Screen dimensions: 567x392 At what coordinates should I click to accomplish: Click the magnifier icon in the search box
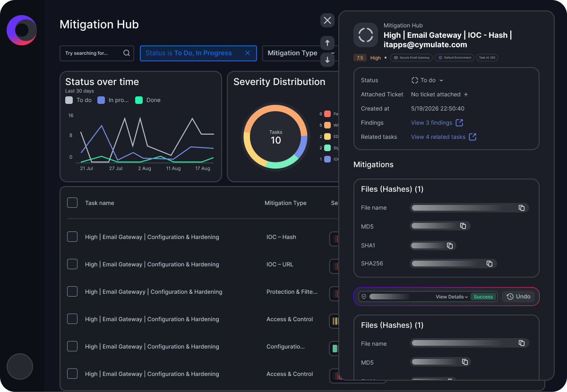(x=127, y=53)
